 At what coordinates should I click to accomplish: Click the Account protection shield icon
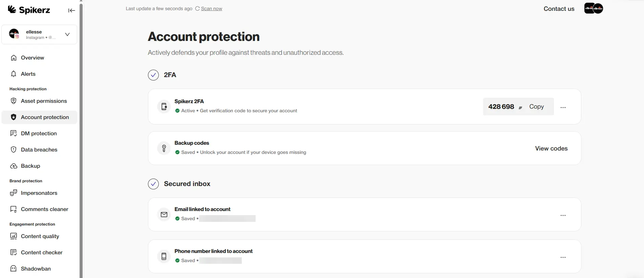pyautogui.click(x=13, y=117)
